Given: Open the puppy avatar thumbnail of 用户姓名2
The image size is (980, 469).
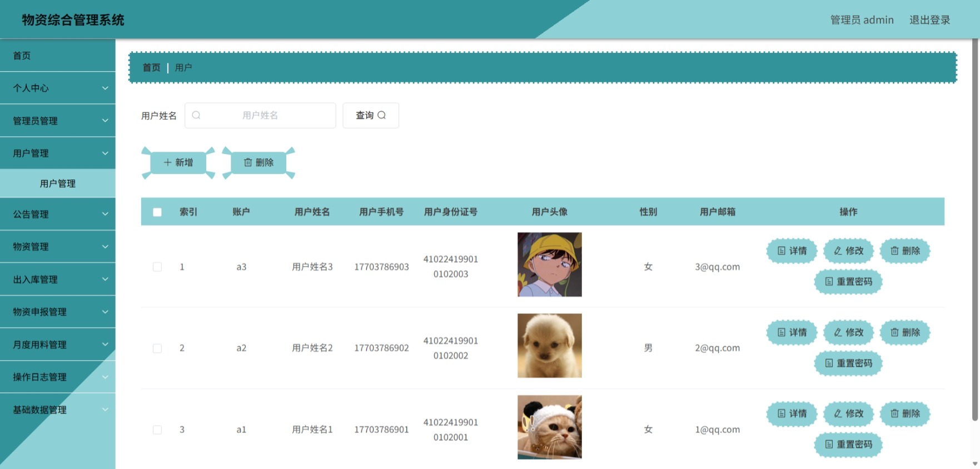Looking at the screenshot, I should tap(550, 346).
